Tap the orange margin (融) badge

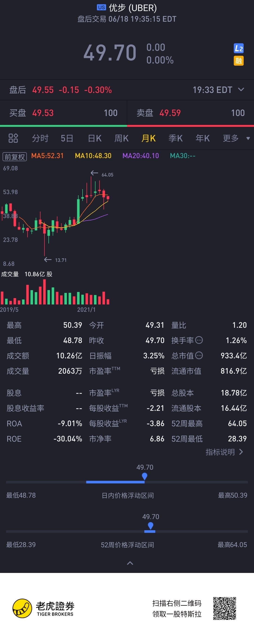[x=238, y=61]
